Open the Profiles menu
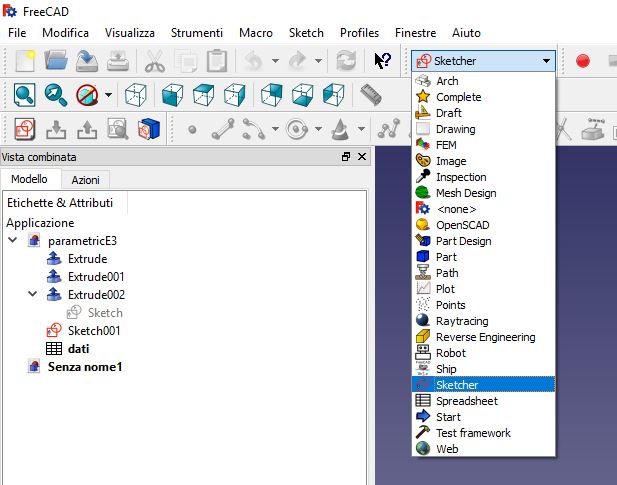The width and height of the screenshot is (617, 485). pos(359,33)
